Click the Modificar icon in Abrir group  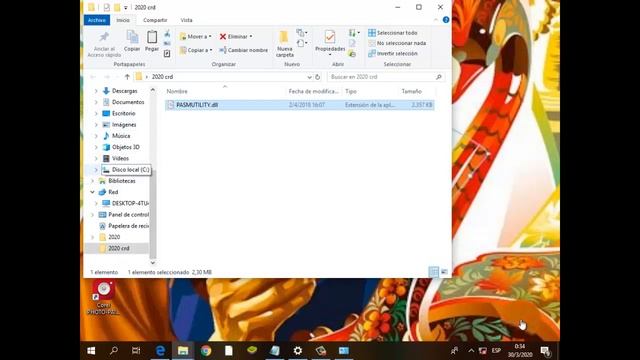pyautogui.click(x=352, y=43)
